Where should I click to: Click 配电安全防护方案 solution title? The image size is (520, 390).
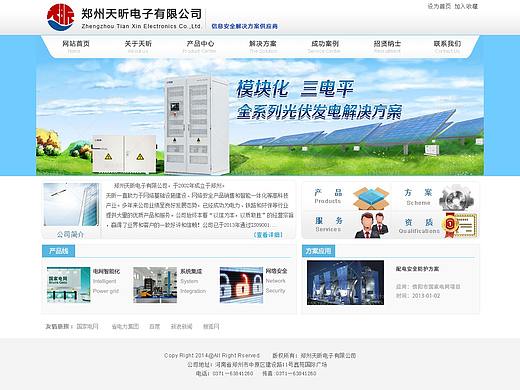coord(417,269)
